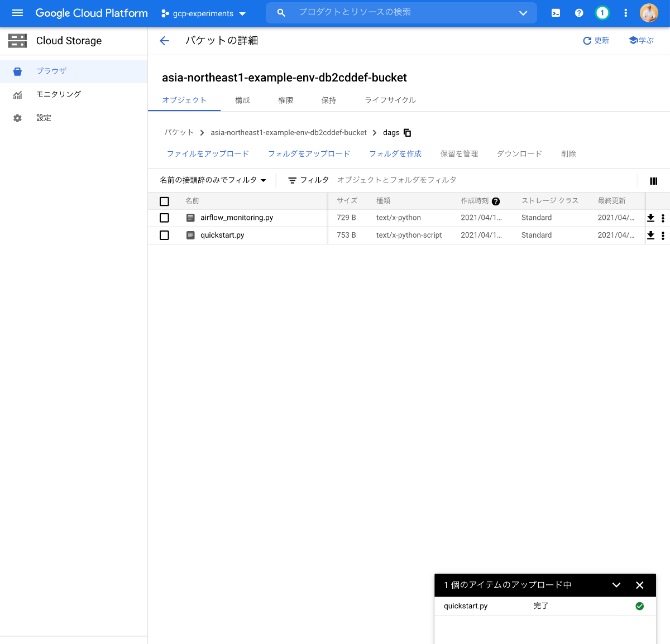Open column display options icon

[653, 181]
